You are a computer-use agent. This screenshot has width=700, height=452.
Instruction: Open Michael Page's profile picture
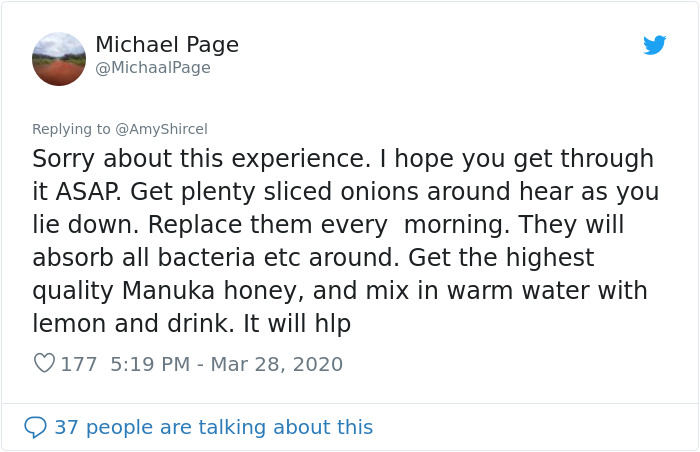(59, 59)
